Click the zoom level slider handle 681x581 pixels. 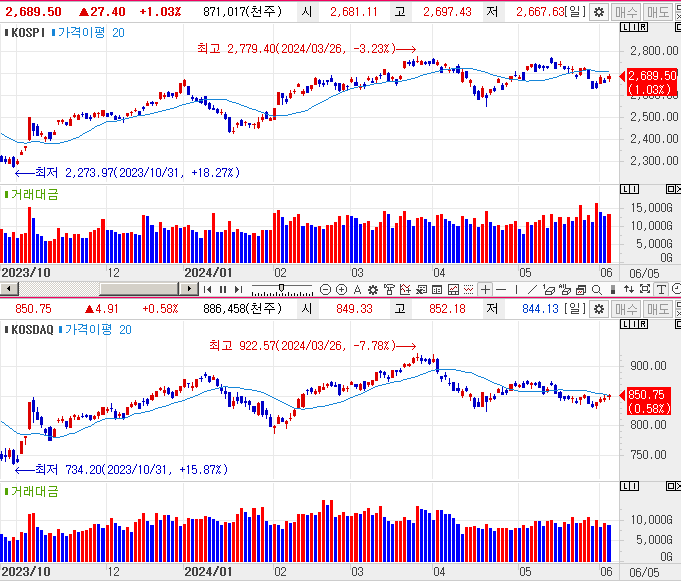coord(281,288)
